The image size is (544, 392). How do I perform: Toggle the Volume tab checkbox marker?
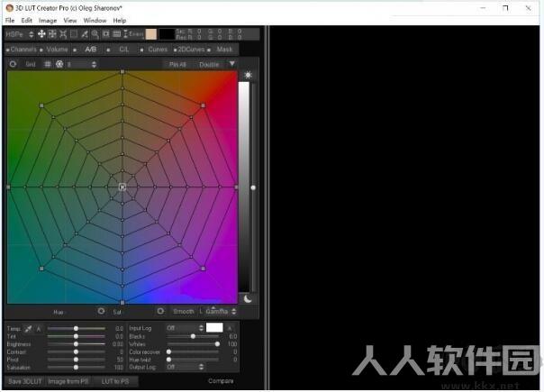pyautogui.click(x=41, y=50)
